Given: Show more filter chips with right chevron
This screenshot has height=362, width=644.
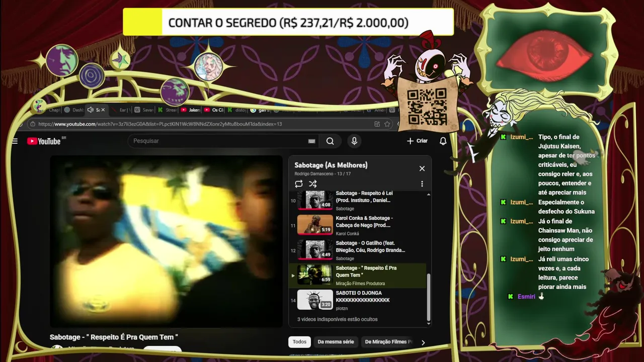Looking at the screenshot, I should coord(423,342).
